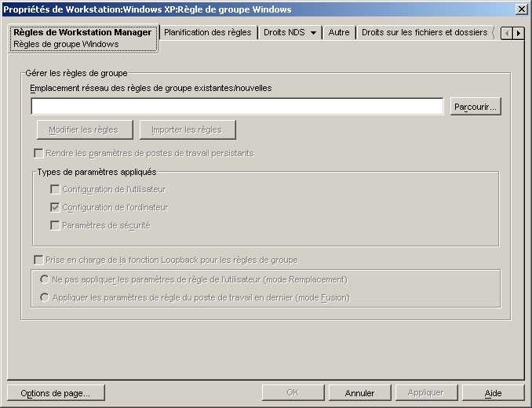The image size is (532, 408).
Task: Enable Paramètres de sécurité checkbox
Action: click(x=55, y=225)
